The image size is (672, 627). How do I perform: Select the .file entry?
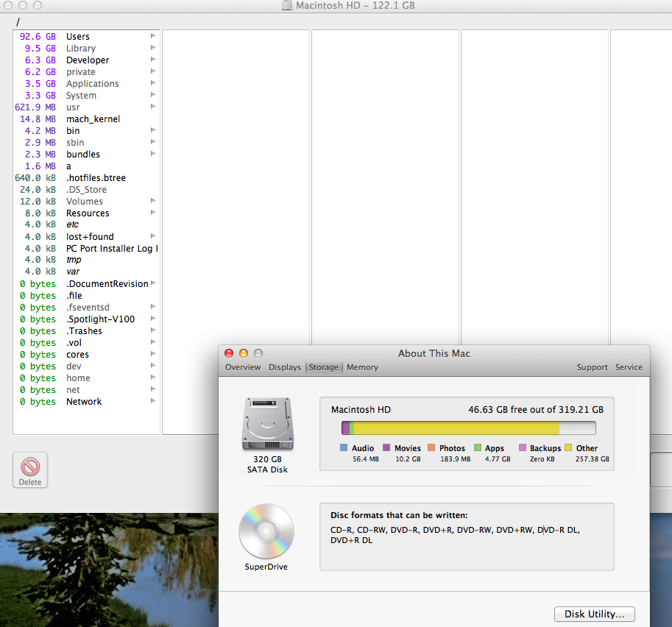tap(87, 295)
